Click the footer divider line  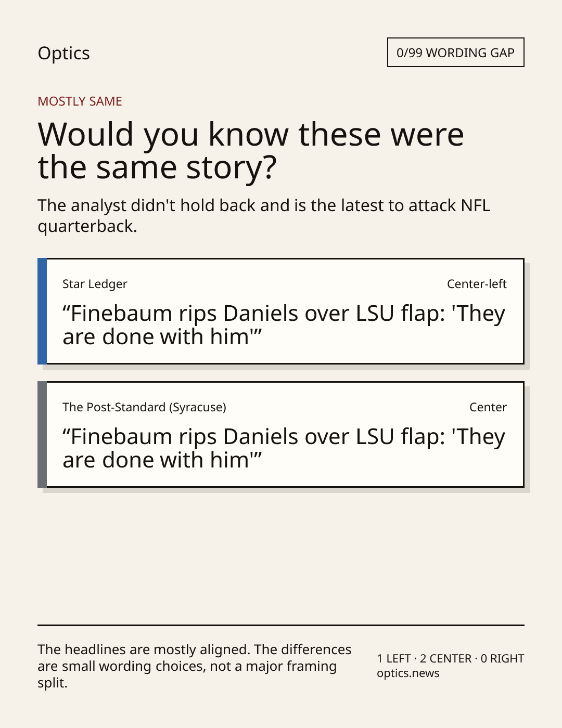pyautogui.click(x=281, y=625)
